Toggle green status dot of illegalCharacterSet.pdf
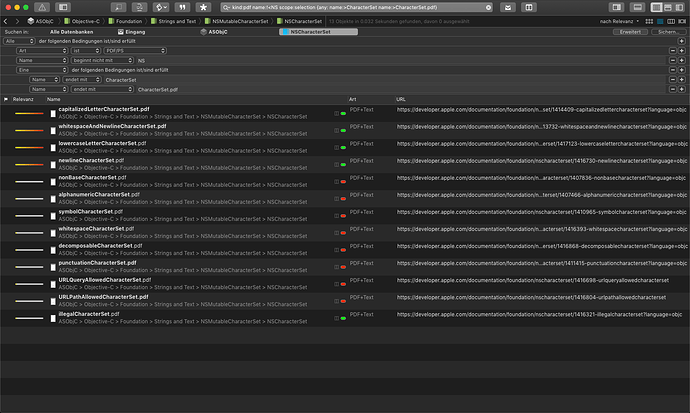The height and width of the screenshot is (413, 690). tap(343, 318)
